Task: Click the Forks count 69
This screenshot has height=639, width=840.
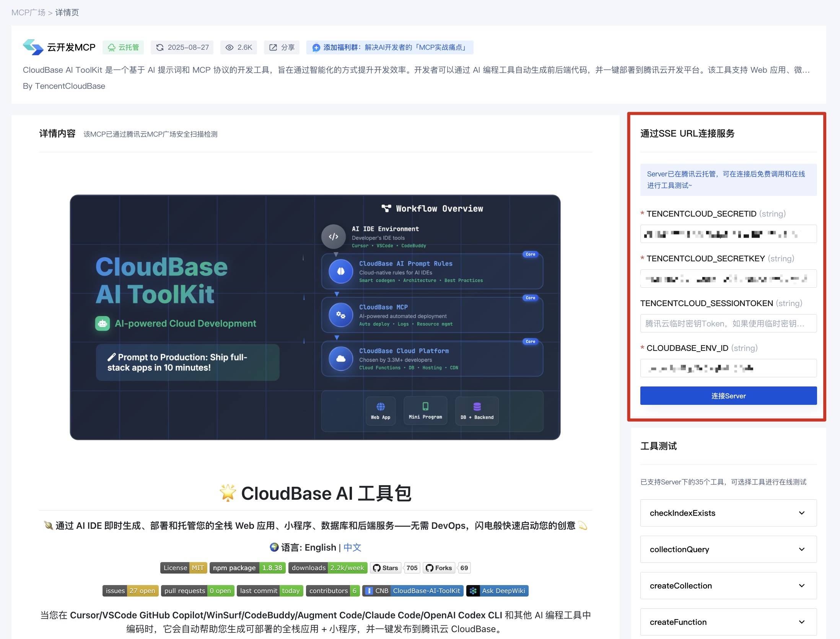Action: click(x=464, y=568)
